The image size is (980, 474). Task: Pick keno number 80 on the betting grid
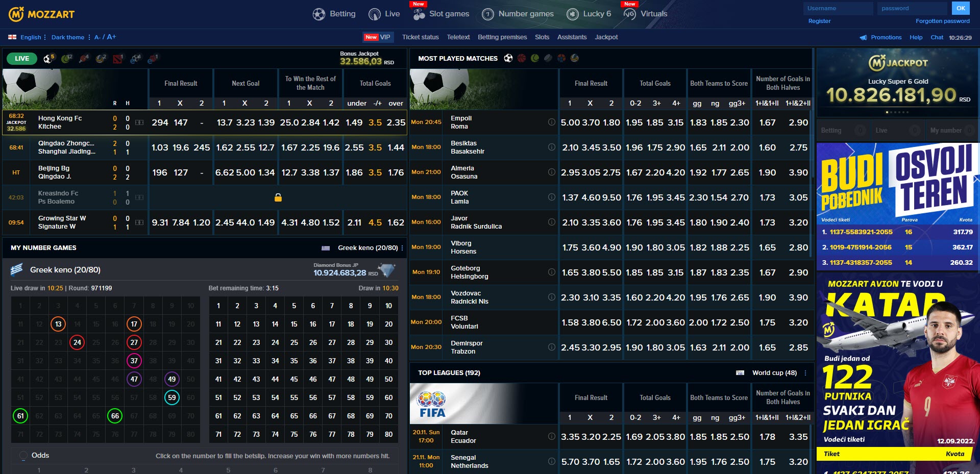[x=388, y=434]
